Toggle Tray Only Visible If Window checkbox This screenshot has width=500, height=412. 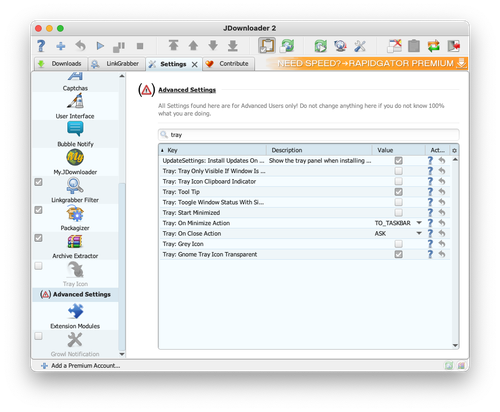(398, 171)
